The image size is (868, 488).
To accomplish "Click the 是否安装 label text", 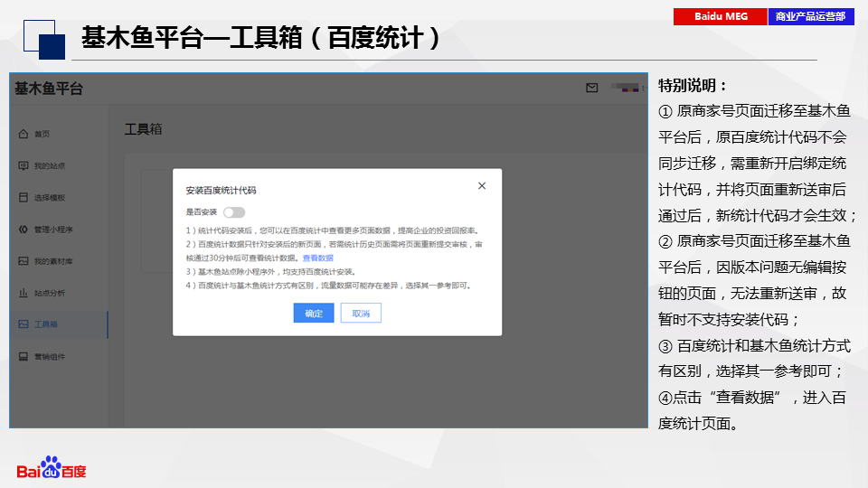I will (202, 211).
